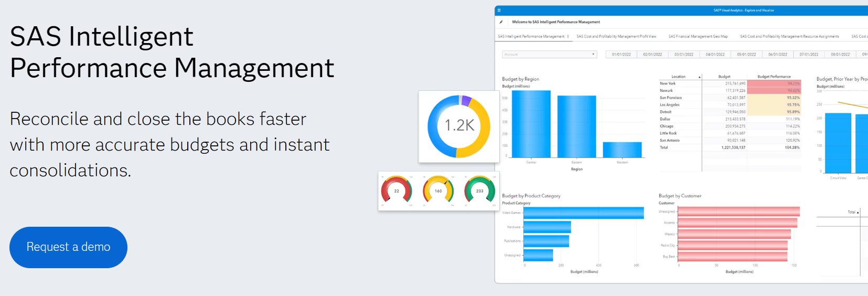
Task: Select the 02/01/2022 date button
Action: click(652, 55)
